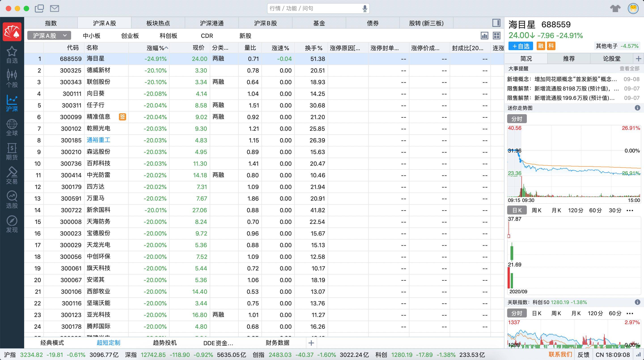Open 选股 stock screener in sidebar
This screenshot has width=644, height=360.
(x=12, y=200)
